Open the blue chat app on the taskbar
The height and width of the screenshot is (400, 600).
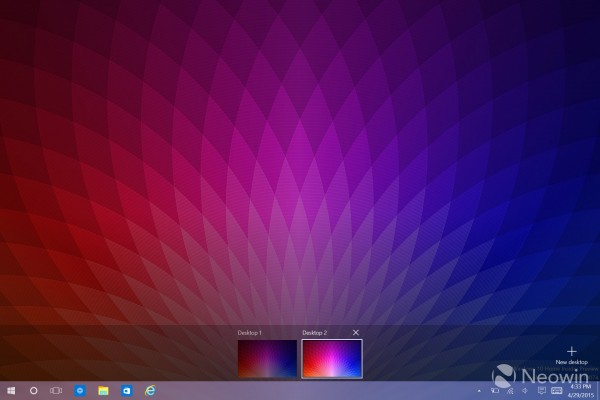pyautogui.click(x=80, y=389)
